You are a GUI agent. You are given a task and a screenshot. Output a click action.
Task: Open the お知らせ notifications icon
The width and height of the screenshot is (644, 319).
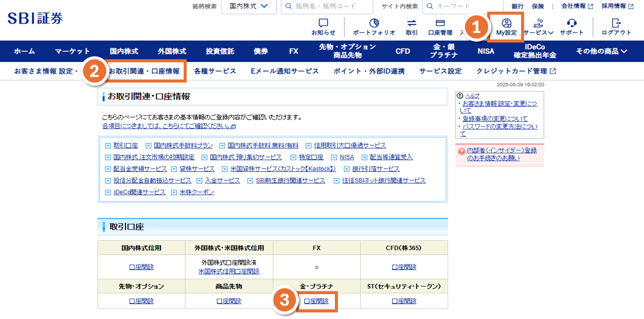(x=323, y=23)
